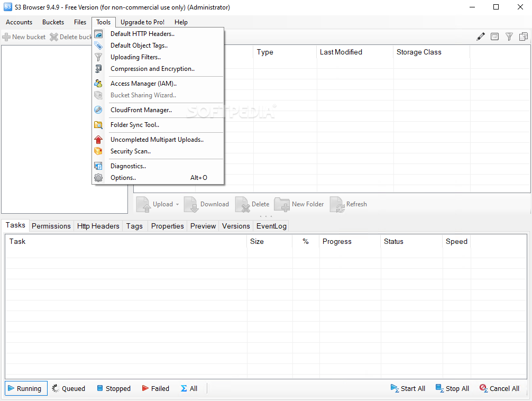Viewport: 532px width, 401px height.
Task: Click the compression clamp icon
Action: 98,69
